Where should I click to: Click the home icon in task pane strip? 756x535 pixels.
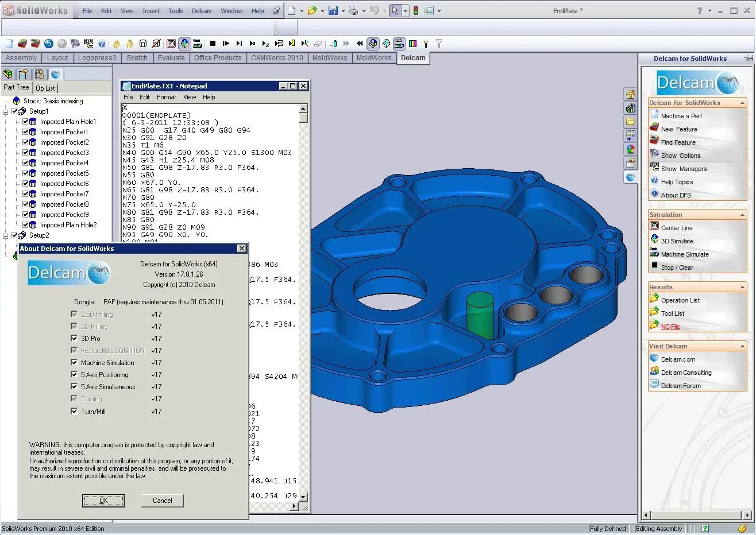coord(631,94)
